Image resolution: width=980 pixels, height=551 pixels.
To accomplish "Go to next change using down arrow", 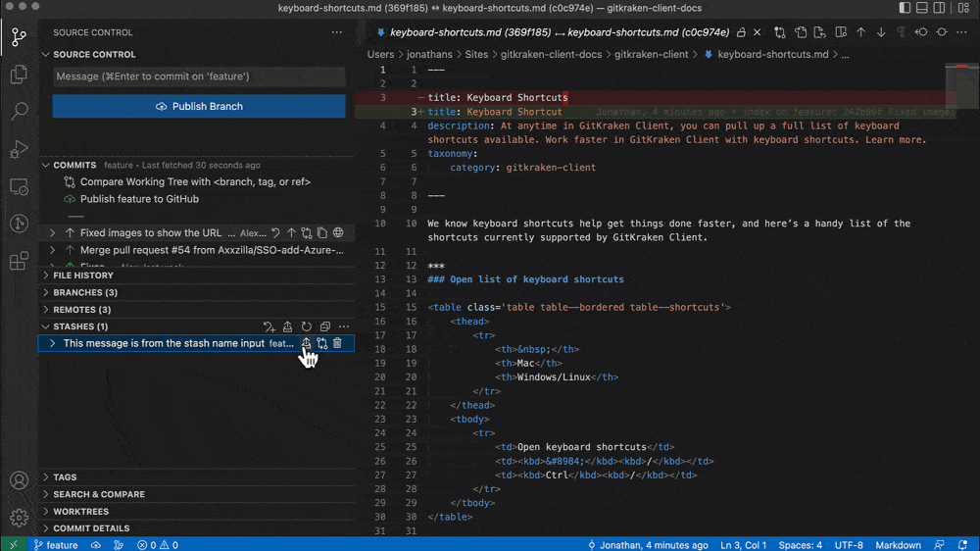I will point(881,32).
